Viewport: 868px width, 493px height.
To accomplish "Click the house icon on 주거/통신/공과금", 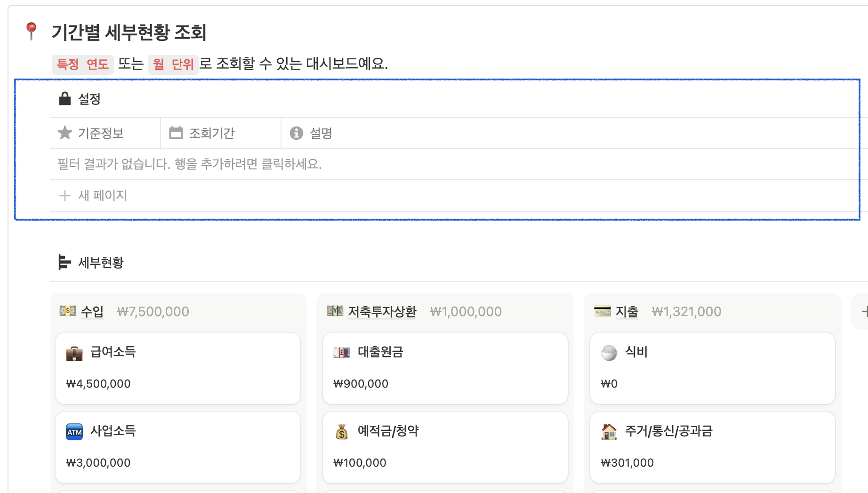I will point(609,431).
